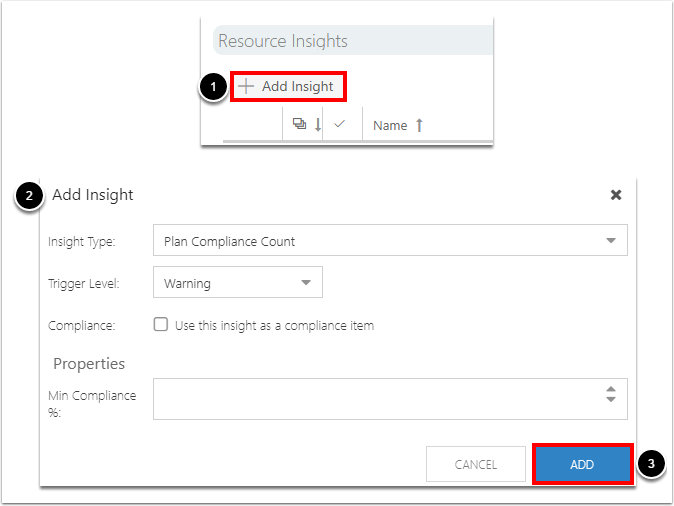Click the CANCEL button

[476, 464]
